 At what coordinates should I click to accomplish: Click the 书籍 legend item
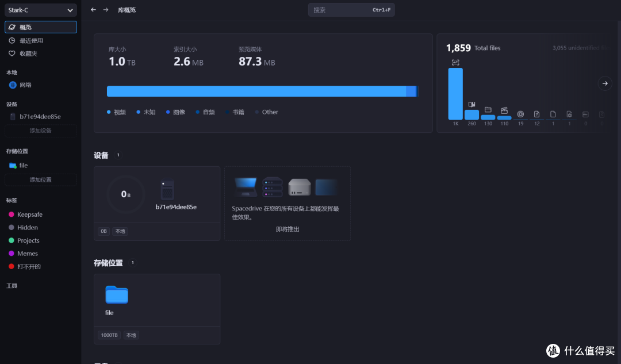[235, 112]
